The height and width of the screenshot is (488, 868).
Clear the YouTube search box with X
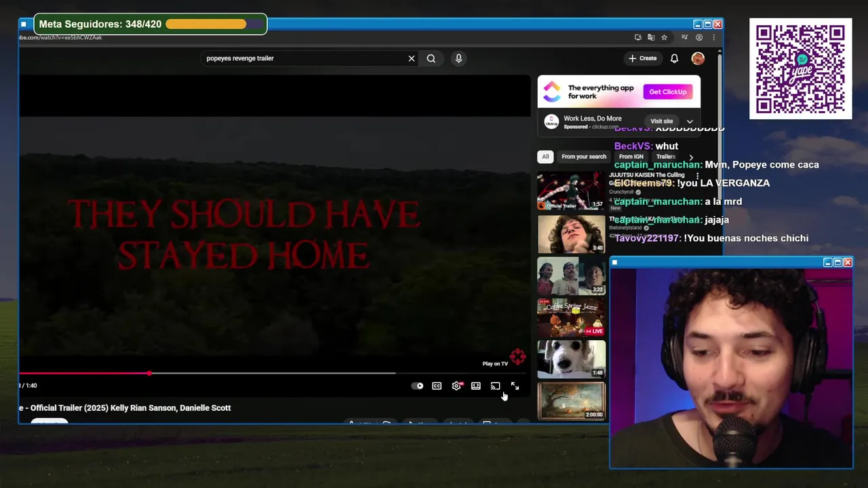point(411,58)
